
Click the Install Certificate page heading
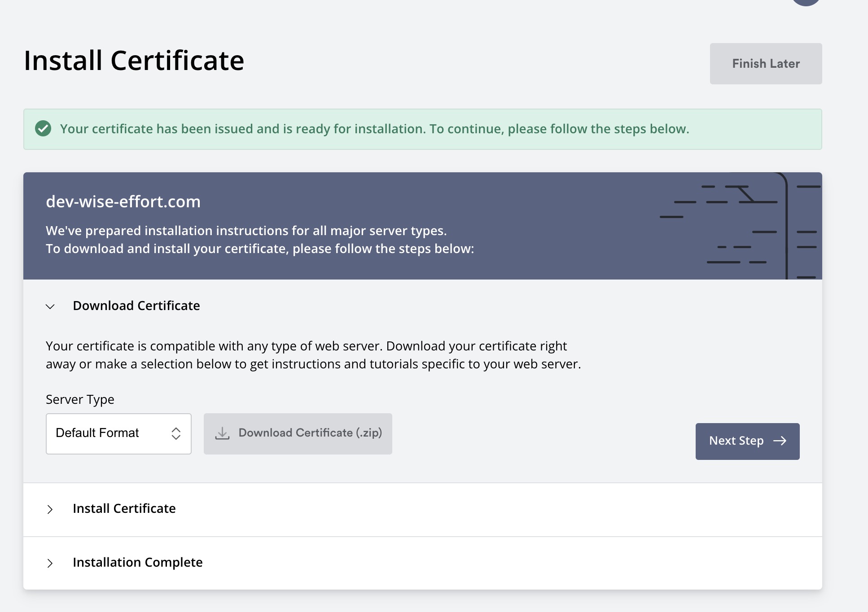click(x=134, y=61)
